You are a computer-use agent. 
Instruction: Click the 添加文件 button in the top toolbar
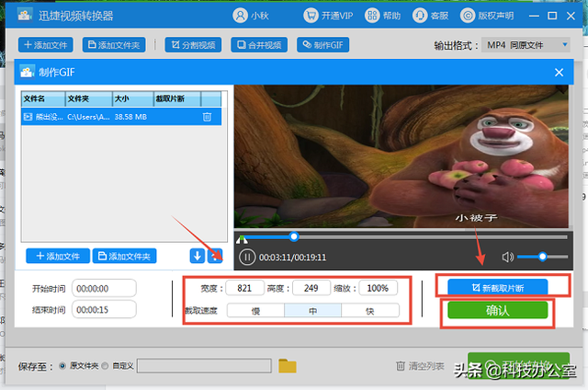coord(46,45)
